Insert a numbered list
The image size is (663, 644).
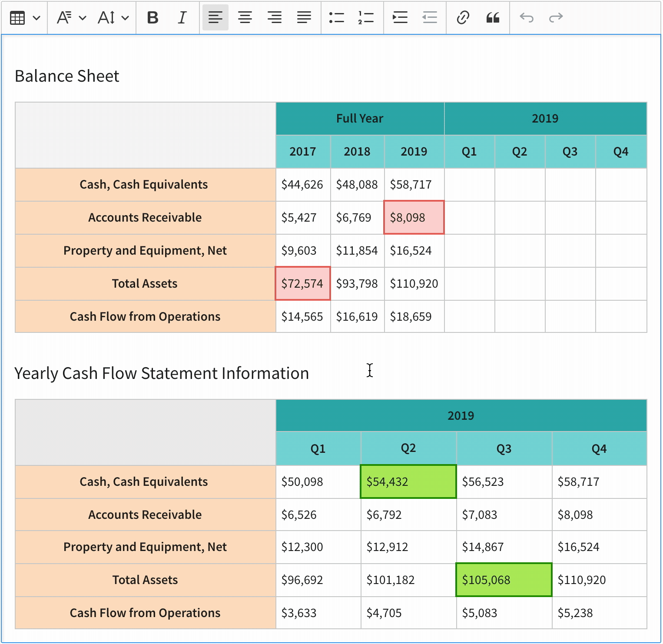(366, 17)
